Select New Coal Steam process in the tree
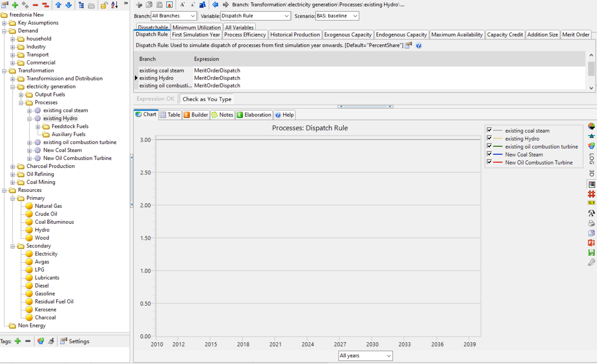597x364 pixels. click(63, 150)
